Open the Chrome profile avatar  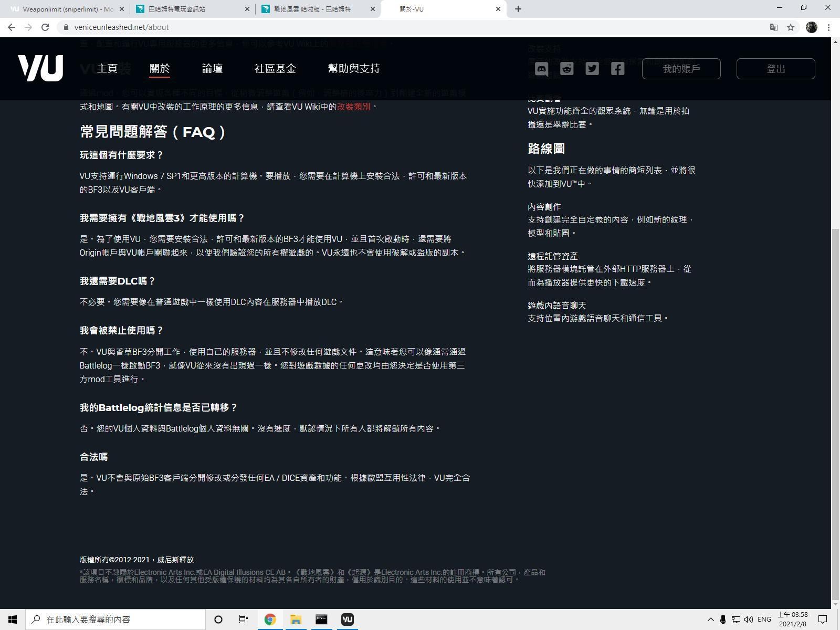pos(811,27)
